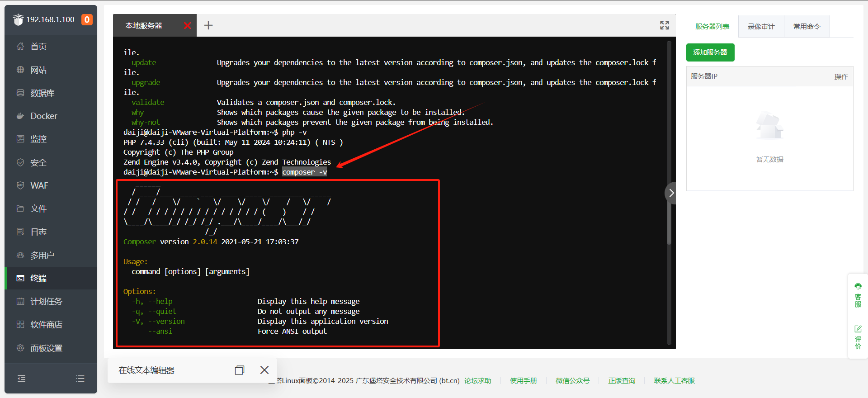This screenshot has width=868, height=398.
Task: Click the folder icon beside 文件
Action: pyautogui.click(x=20, y=208)
